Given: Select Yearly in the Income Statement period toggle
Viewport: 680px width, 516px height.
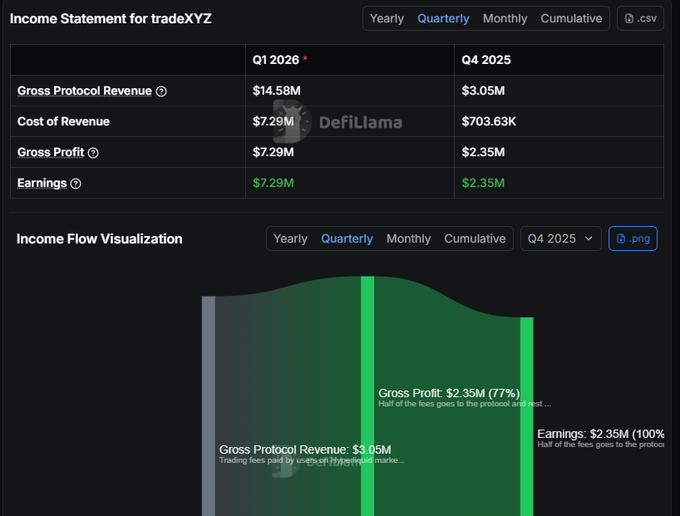Looking at the screenshot, I should [x=387, y=18].
